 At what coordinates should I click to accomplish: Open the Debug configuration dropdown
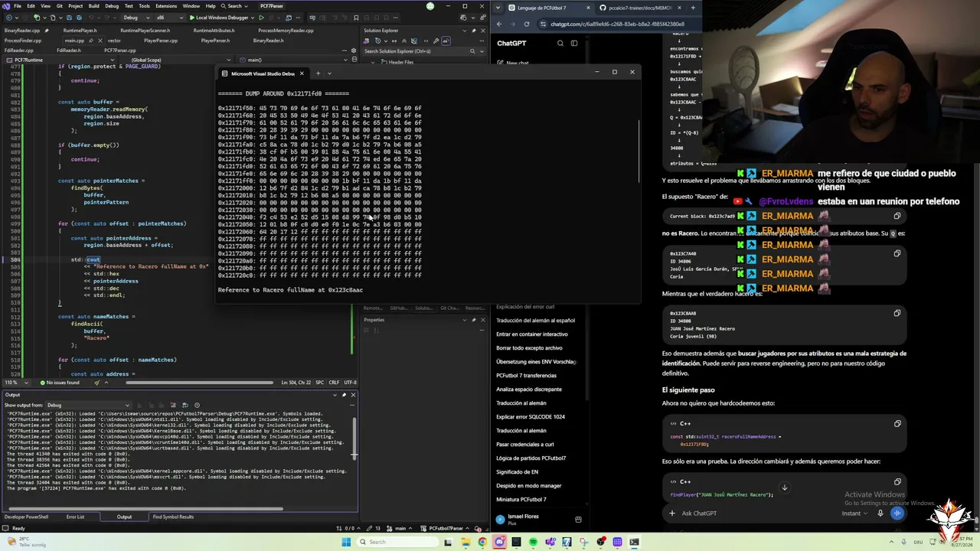(136, 18)
